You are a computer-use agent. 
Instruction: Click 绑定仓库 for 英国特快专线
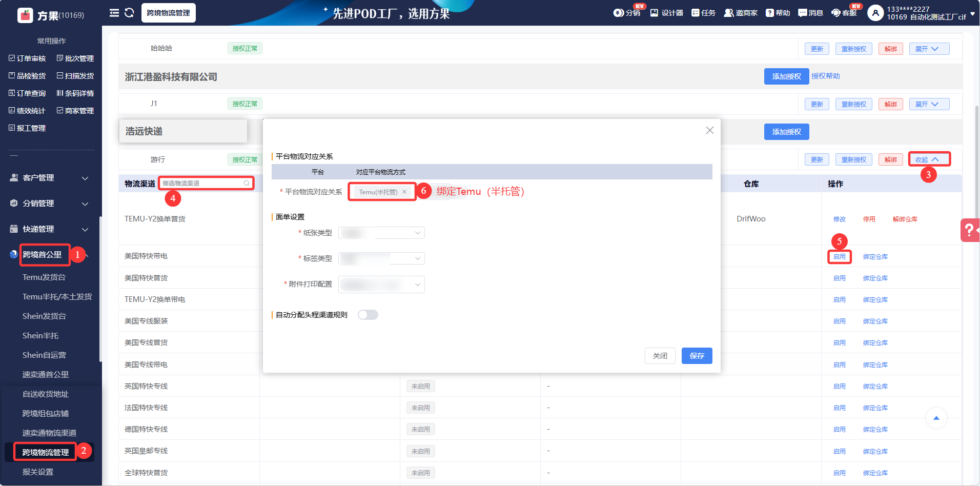tap(875, 387)
